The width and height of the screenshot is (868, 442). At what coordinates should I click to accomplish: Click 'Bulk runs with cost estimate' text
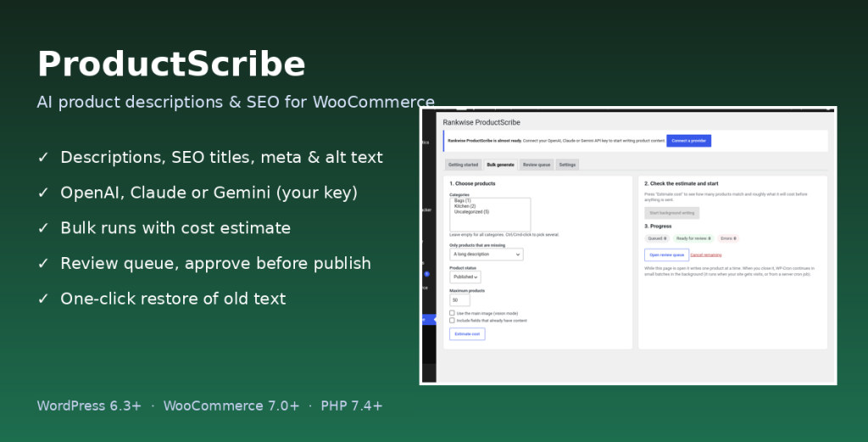[175, 227]
